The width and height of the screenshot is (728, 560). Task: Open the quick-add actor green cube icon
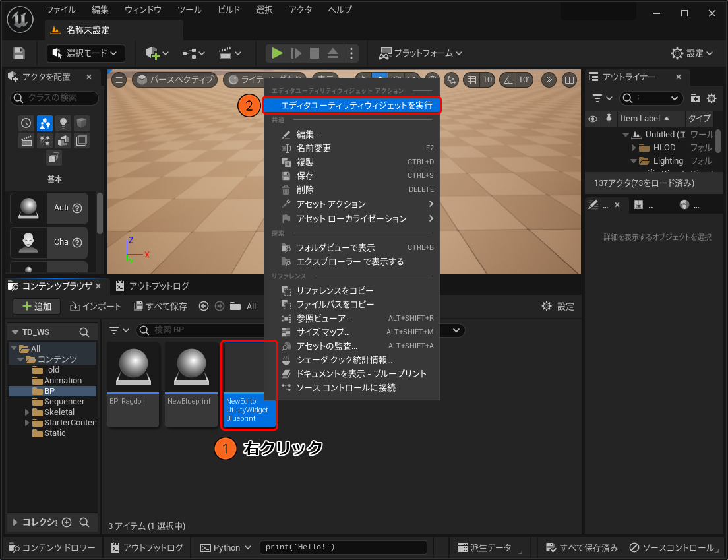click(152, 53)
